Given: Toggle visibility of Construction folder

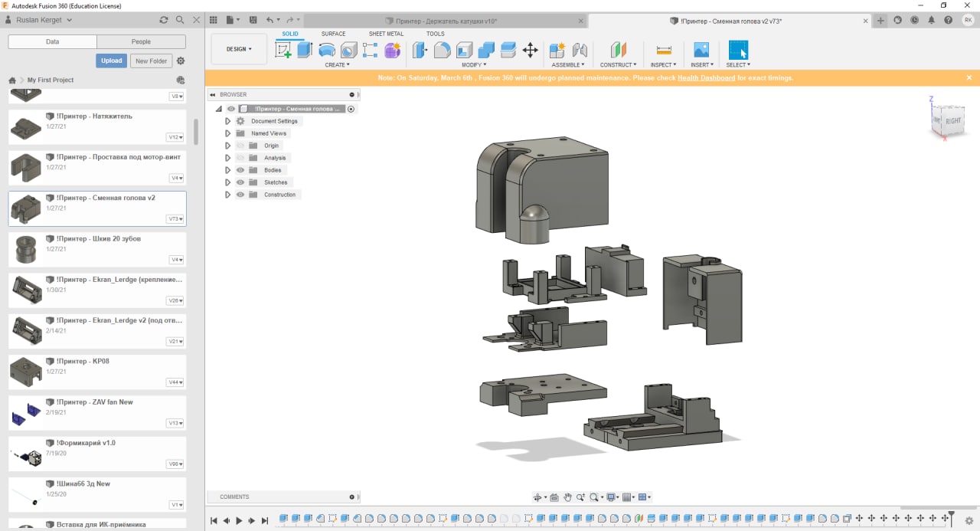Looking at the screenshot, I should [240, 195].
